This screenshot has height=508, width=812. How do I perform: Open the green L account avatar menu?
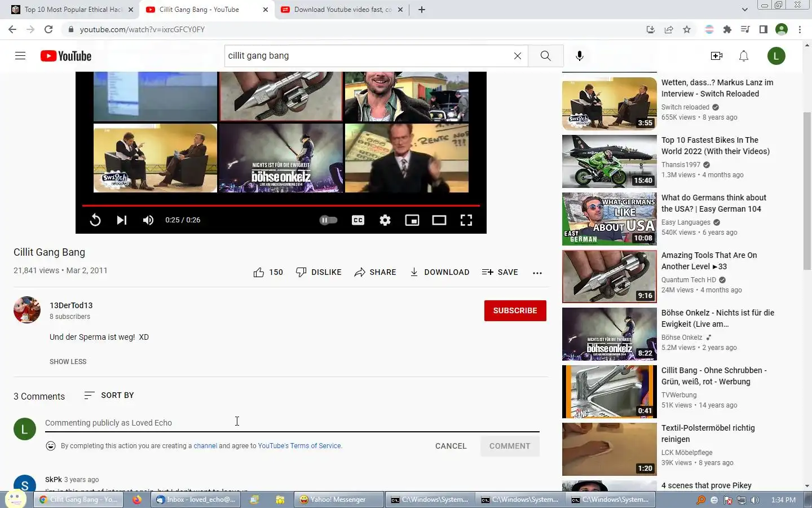click(x=776, y=56)
